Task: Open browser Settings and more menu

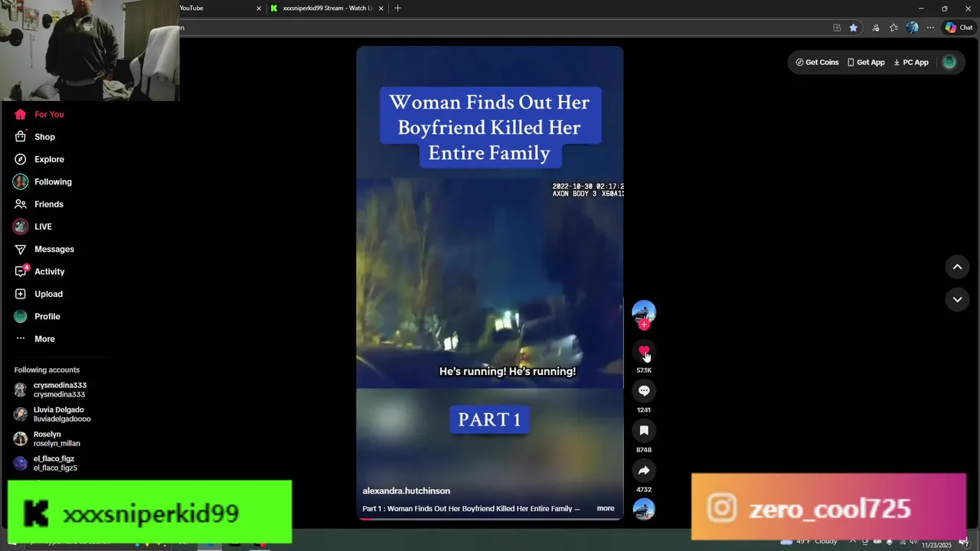Action: (x=930, y=28)
